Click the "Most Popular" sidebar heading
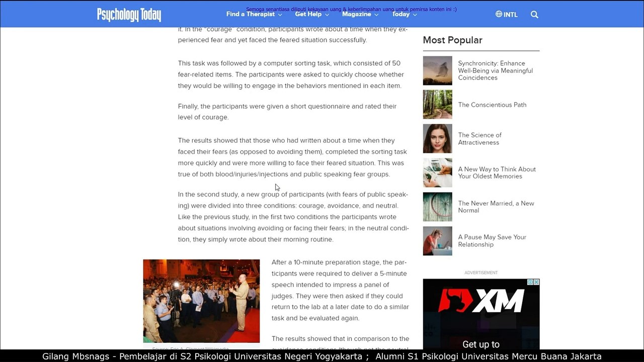This screenshot has width=644, height=362. tap(452, 40)
